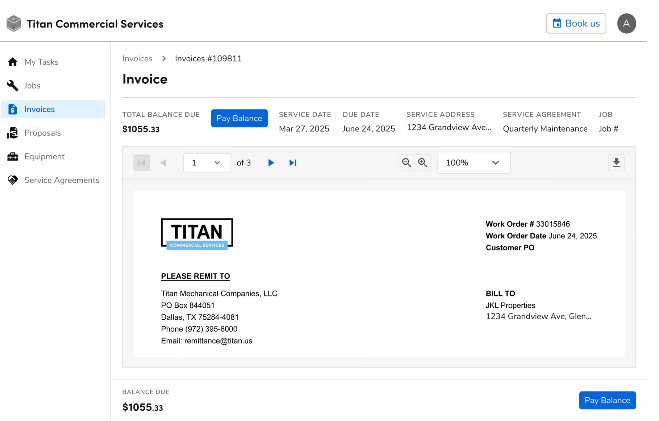Click the toolbox icon beside Equipment
The width and height of the screenshot is (659, 421).
pos(13,156)
